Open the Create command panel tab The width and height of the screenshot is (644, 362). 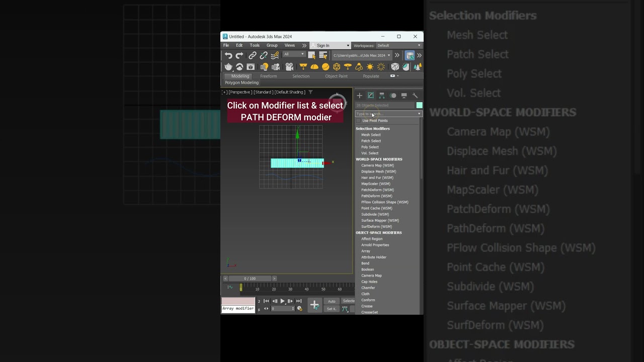(x=360, y=96)
